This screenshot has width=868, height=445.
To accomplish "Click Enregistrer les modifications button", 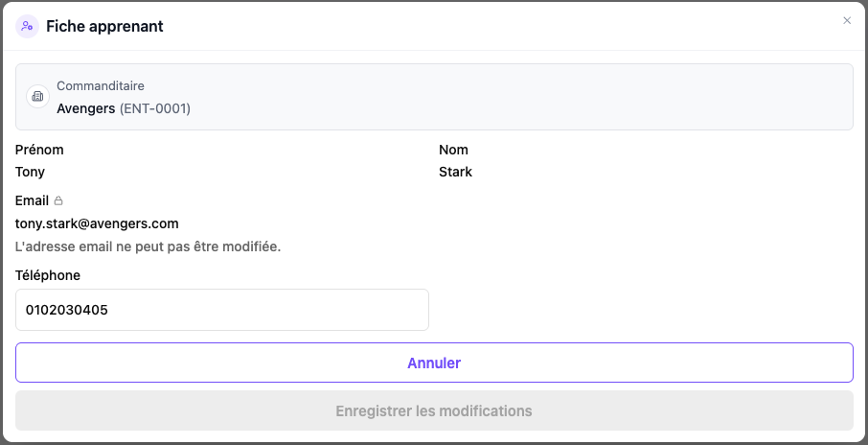I will 434,410.
